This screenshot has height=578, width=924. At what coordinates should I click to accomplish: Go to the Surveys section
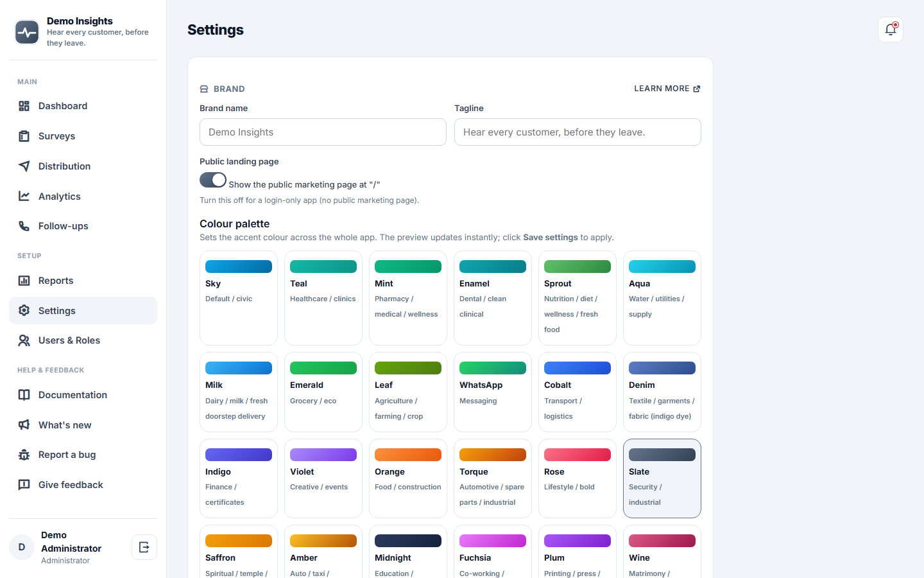click(83, 136)
